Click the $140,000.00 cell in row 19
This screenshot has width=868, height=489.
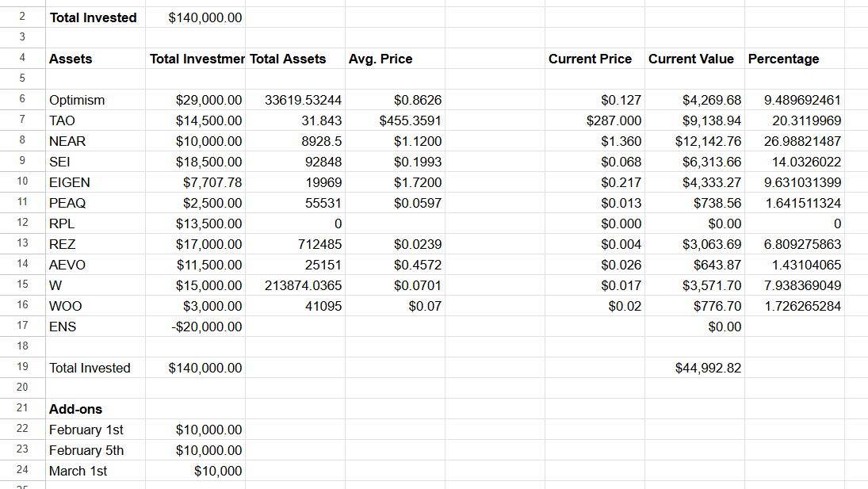[196, 368]
